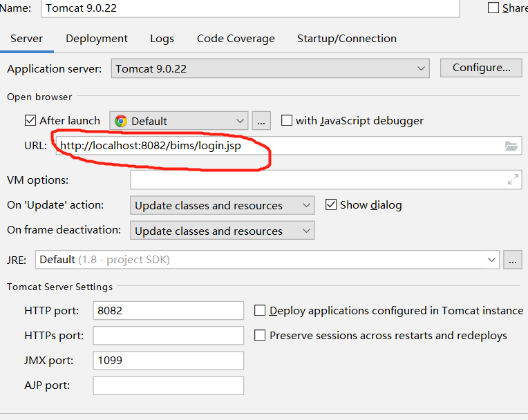Switch to the Logs tab
The width and height of the screenshot is (528, 420).
[x=162, y=39]
